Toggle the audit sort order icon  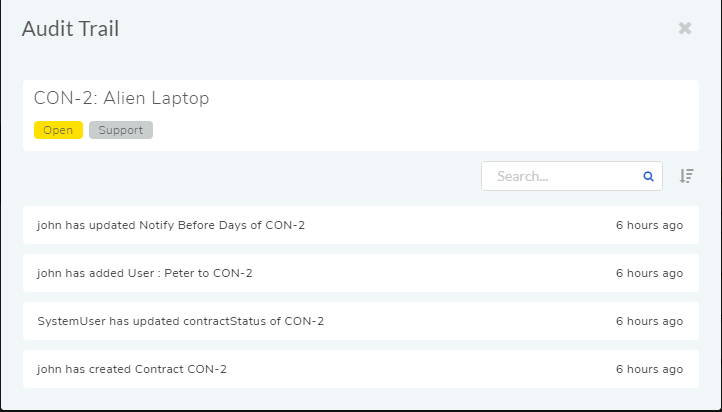[x=687, y=176]
